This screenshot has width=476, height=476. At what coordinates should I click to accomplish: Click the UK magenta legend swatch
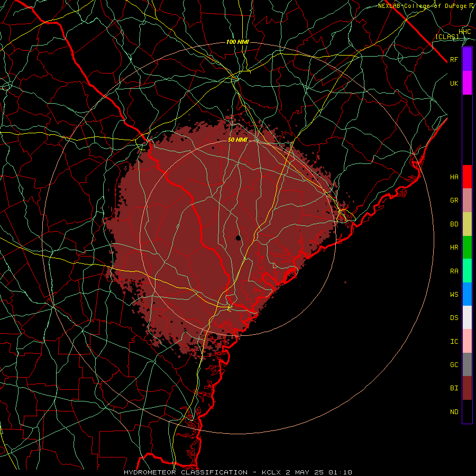467,83
